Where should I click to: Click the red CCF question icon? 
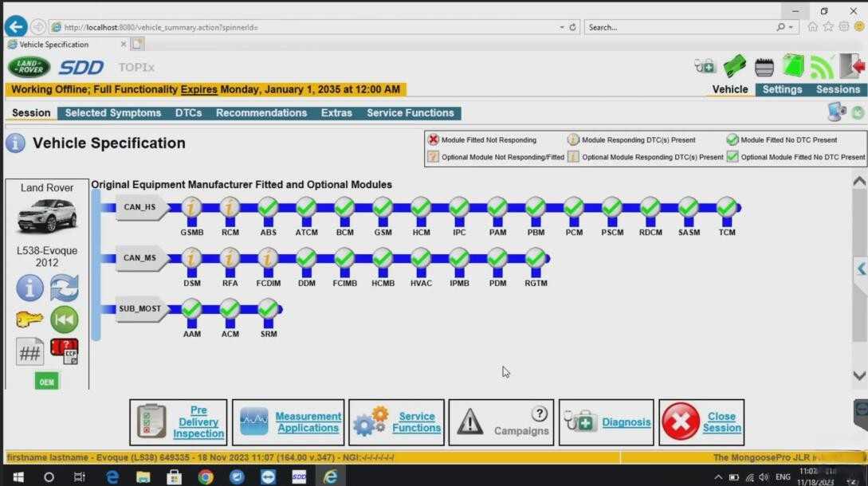pos(65,351)
